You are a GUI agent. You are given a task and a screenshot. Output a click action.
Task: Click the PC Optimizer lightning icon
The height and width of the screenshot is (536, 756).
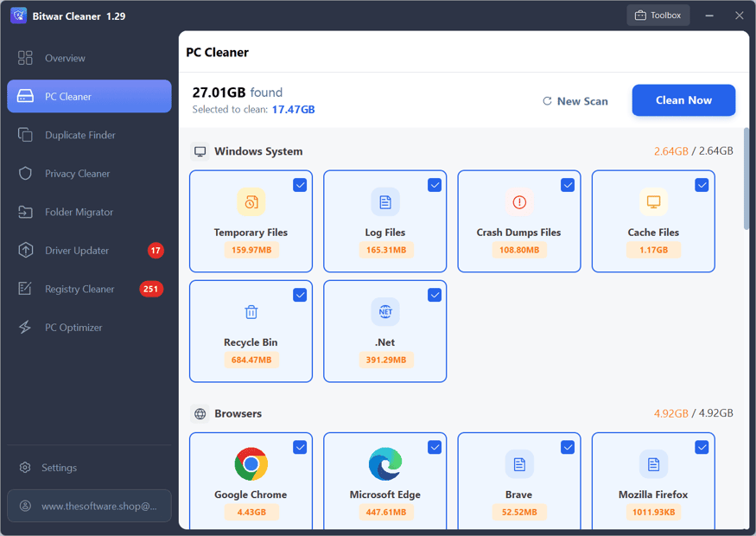[x=25, y=327]
